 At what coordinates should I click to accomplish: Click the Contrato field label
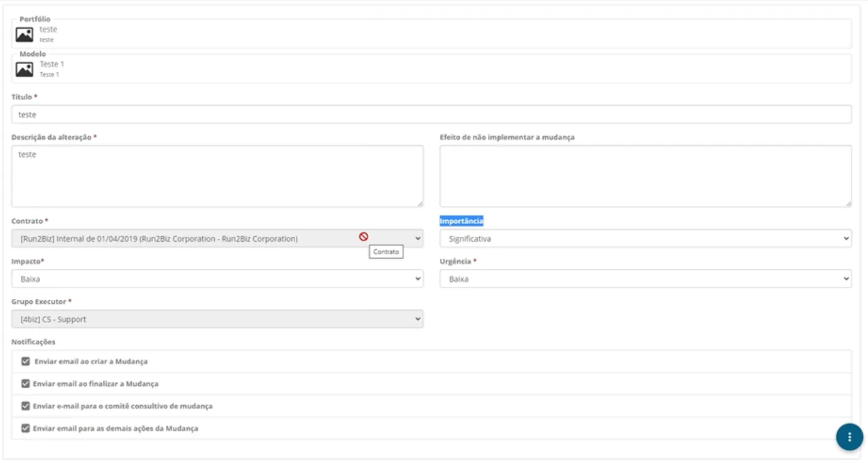coord(30,221)
